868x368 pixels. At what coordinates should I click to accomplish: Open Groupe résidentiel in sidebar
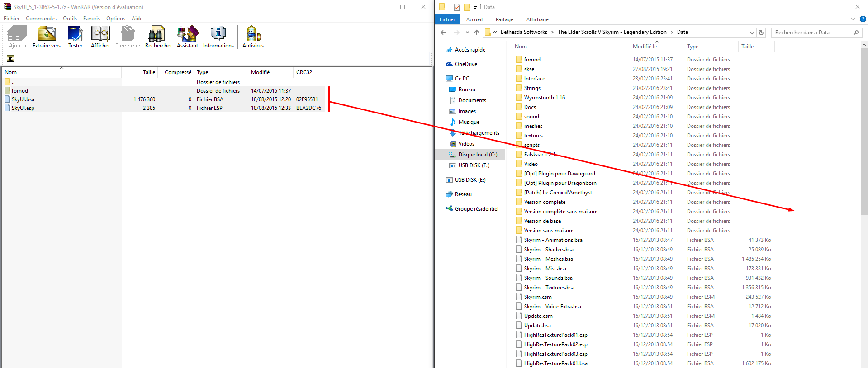[472, 209]
